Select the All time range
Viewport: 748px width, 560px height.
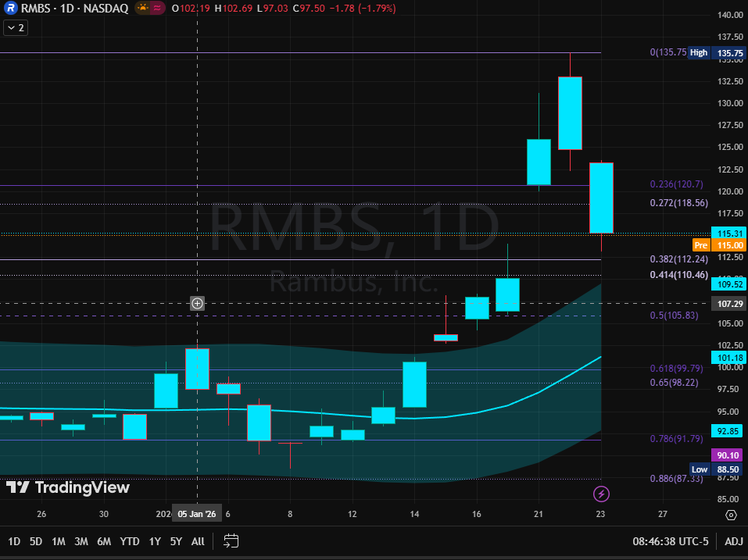pyautogui.click(x=198, y=541)
